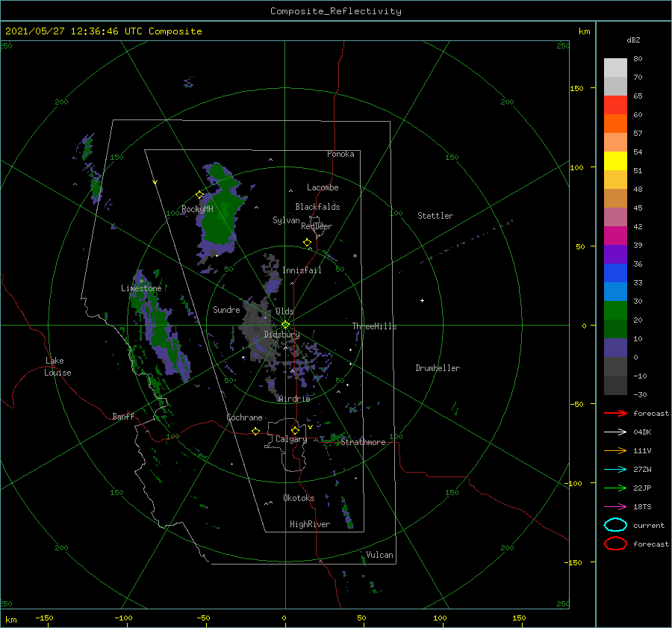672x628 pixels.
Task: Click the Innisfail label
Action: point(302,270)
